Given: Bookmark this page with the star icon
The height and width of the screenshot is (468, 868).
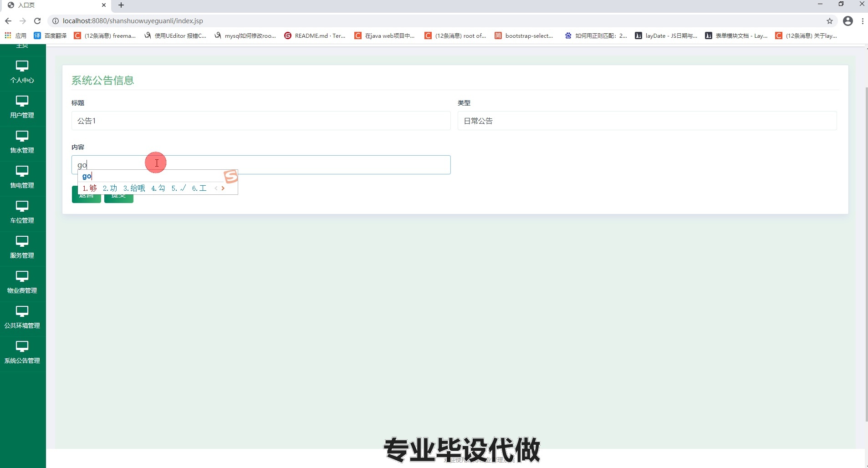Looking at the screenshot, I should [830, 21].
